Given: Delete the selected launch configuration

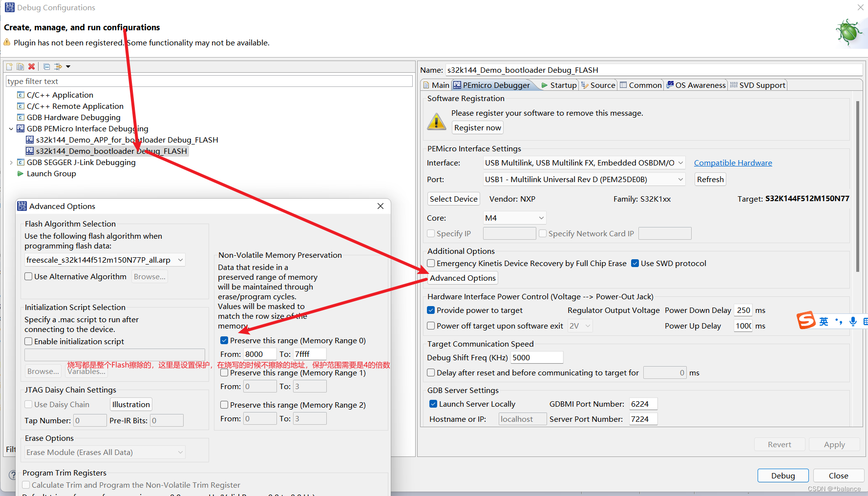Looking at the screenshot, I should pos(31,66).
